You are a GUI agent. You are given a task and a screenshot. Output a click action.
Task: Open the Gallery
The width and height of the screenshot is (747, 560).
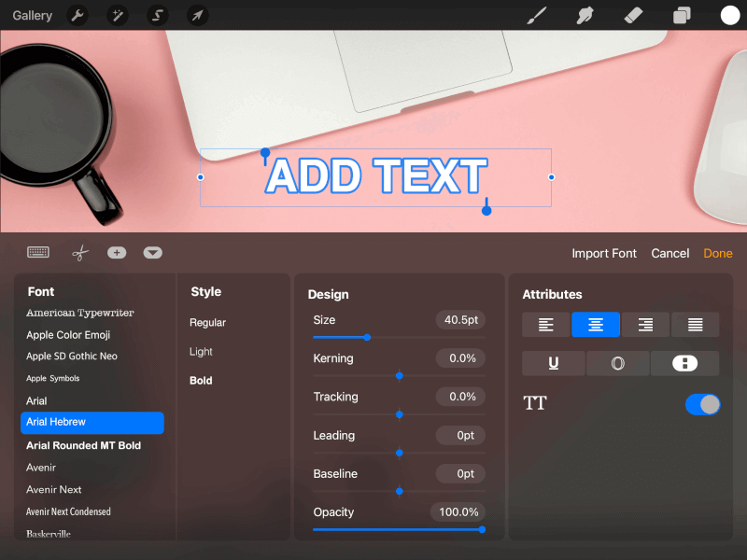[x=31, y=15]
